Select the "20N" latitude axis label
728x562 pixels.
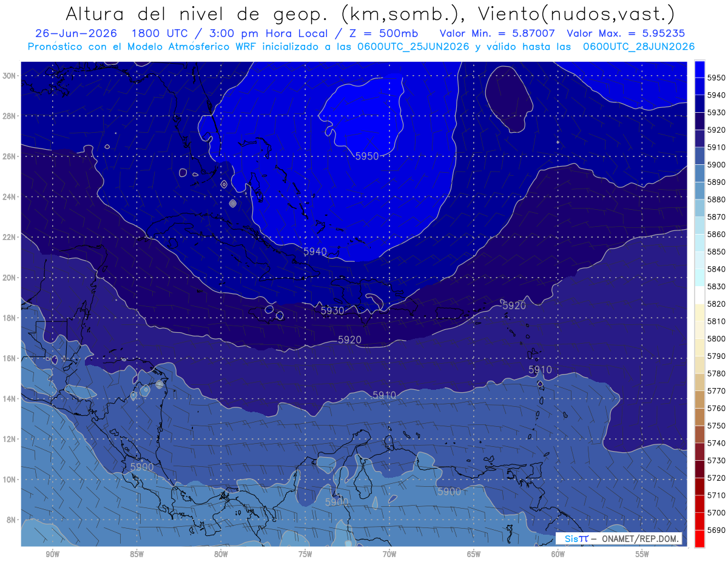(x=10, y=278)
